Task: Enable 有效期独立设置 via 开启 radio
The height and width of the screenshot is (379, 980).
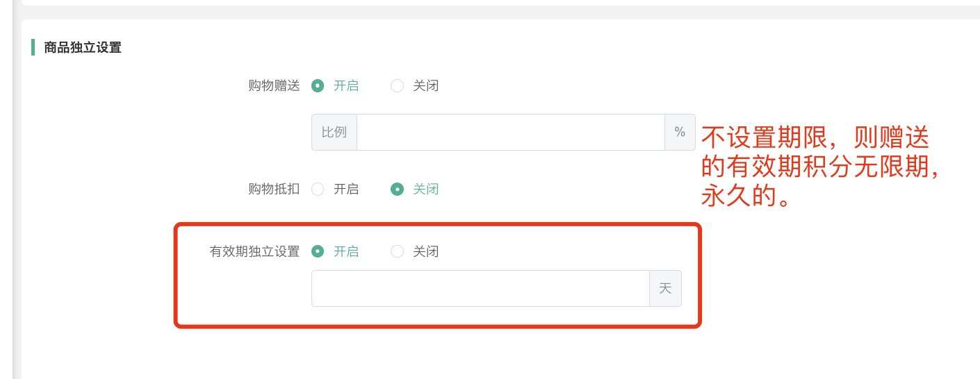Action: click(318, 251)
